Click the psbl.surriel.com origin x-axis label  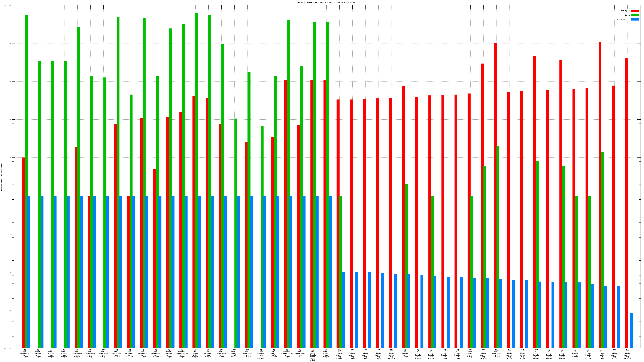point(116,353)
